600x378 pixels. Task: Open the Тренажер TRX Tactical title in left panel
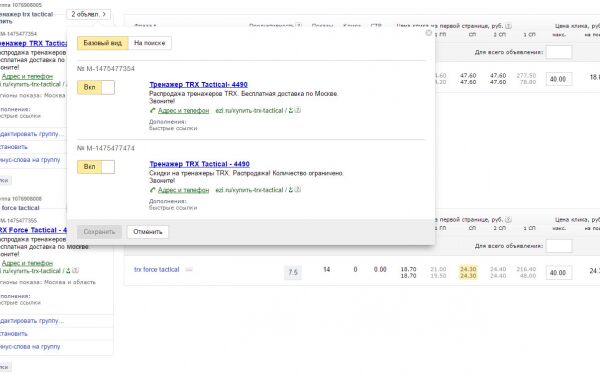(33, 43)
